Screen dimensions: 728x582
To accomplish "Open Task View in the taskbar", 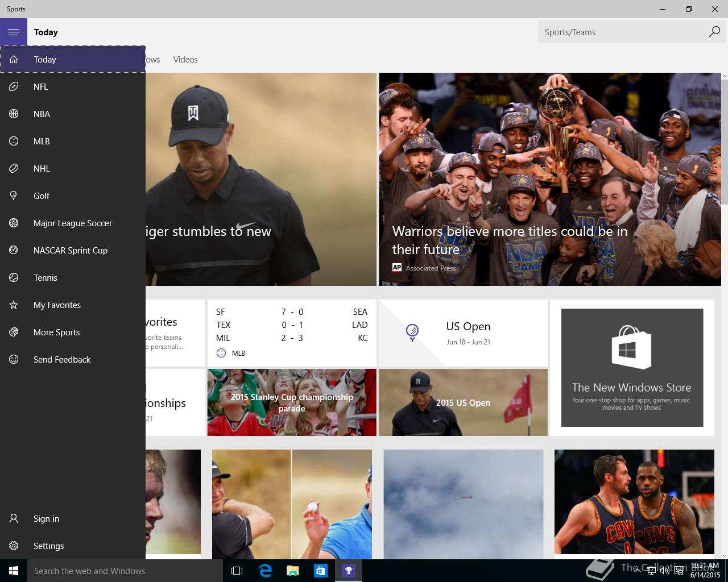I will (237, 571).
